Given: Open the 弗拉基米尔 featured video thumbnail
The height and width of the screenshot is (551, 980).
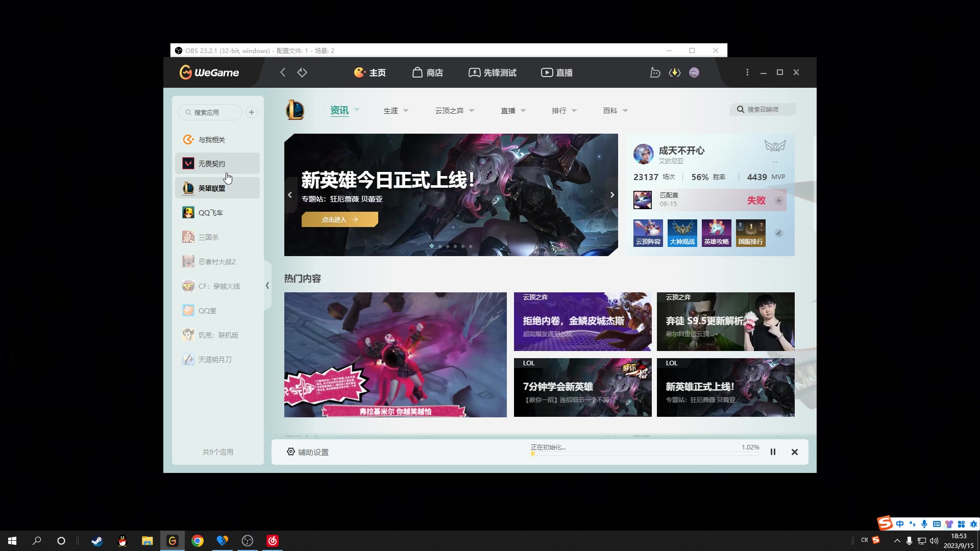Looking at the screenshot, I should point(396,355).
